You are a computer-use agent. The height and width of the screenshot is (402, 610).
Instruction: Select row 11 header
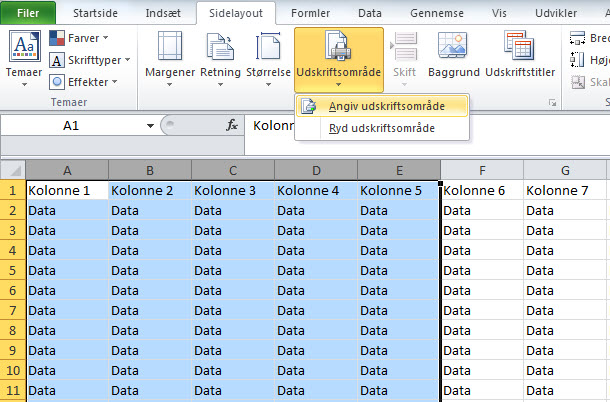click(13, 390)
